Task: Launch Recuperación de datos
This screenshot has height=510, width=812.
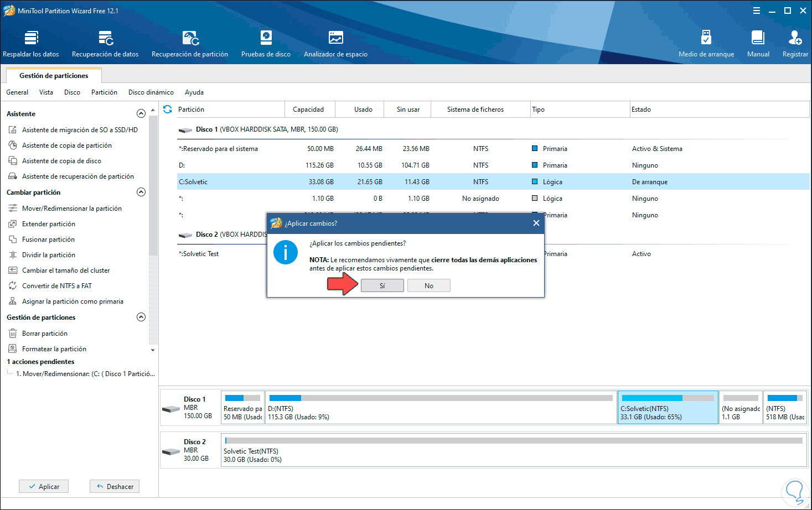Action: (105, 44)
